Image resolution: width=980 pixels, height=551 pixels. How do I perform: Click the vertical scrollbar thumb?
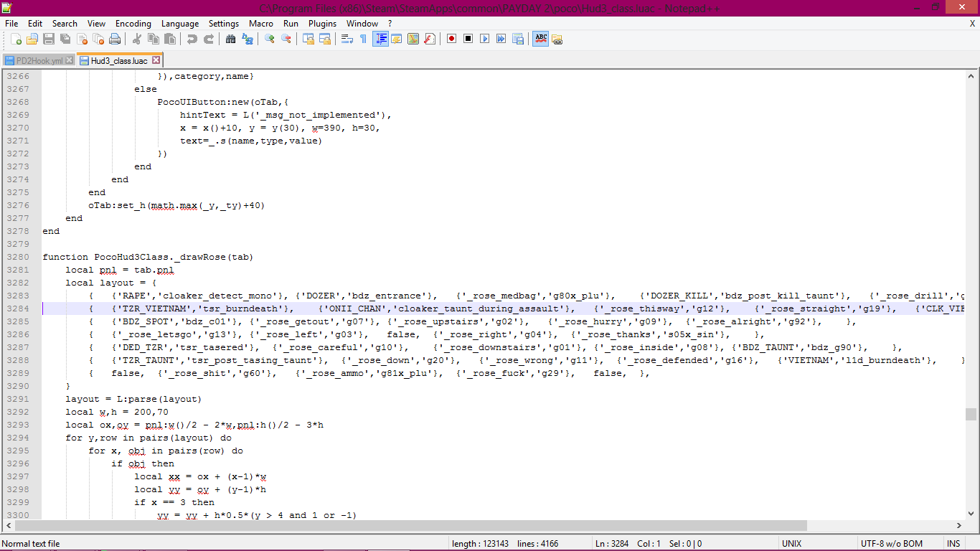[x=971, y=414]
